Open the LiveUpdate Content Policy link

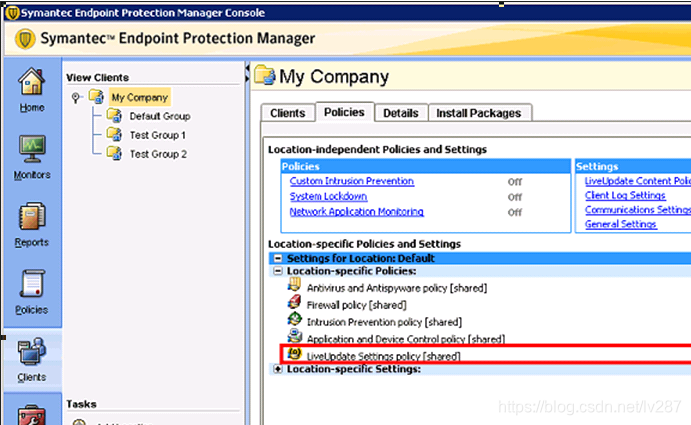[638, 181]
